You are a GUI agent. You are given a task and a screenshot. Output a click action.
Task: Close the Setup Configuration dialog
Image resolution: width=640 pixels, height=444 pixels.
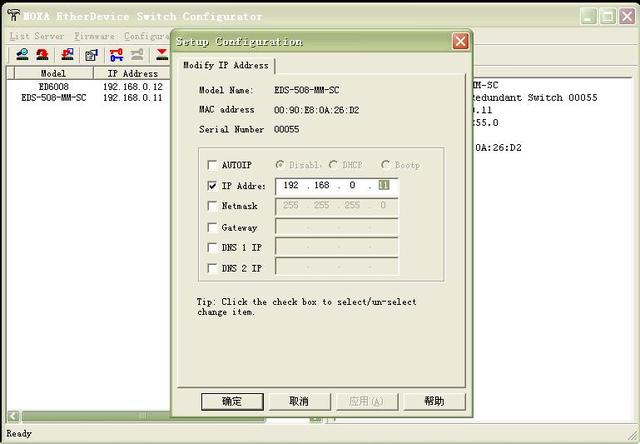click(460, 41)
